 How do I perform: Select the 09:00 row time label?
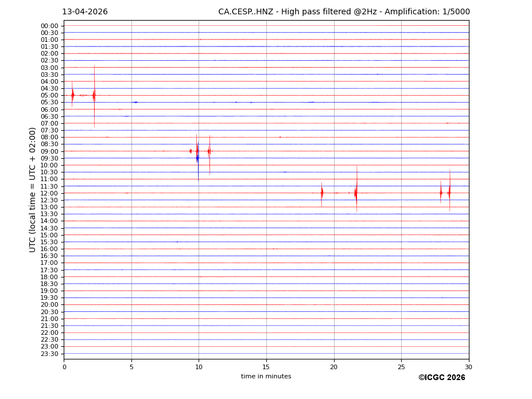tap(49, 151)
